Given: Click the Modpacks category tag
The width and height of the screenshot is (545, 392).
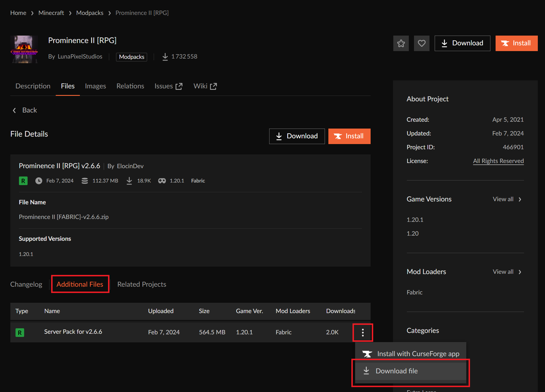Looking at the screenshot, I should [132, 57].
